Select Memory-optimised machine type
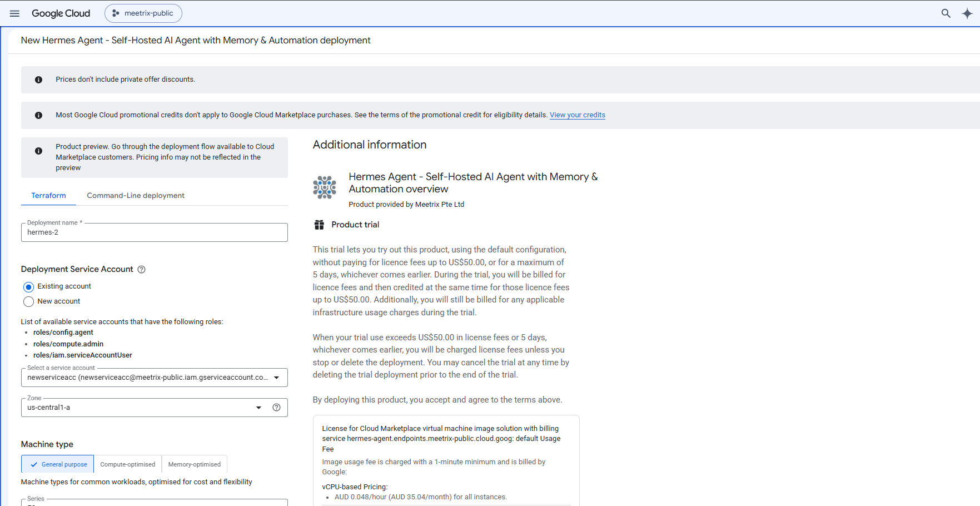Screen dimensions: 980x506 tap(195, 464)
